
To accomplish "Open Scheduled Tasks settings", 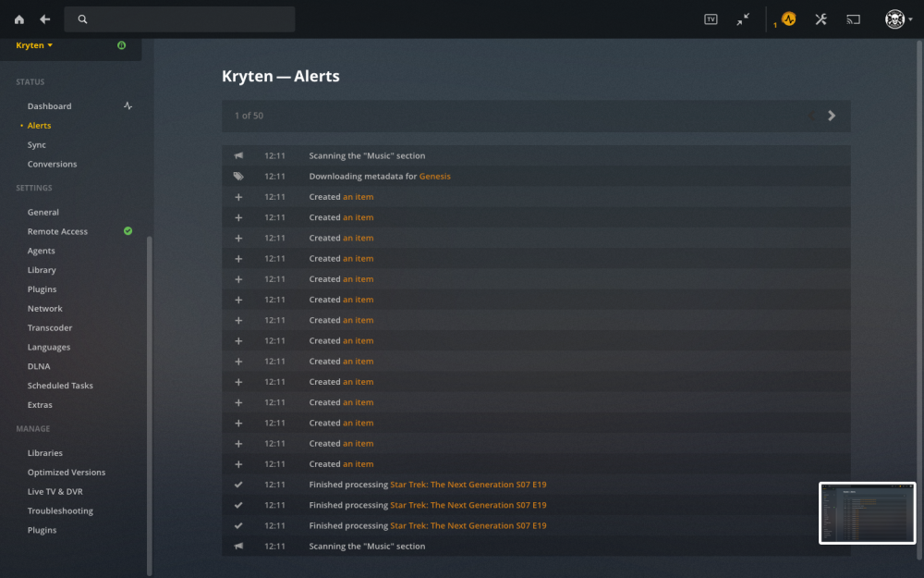I will click(60, 386).
